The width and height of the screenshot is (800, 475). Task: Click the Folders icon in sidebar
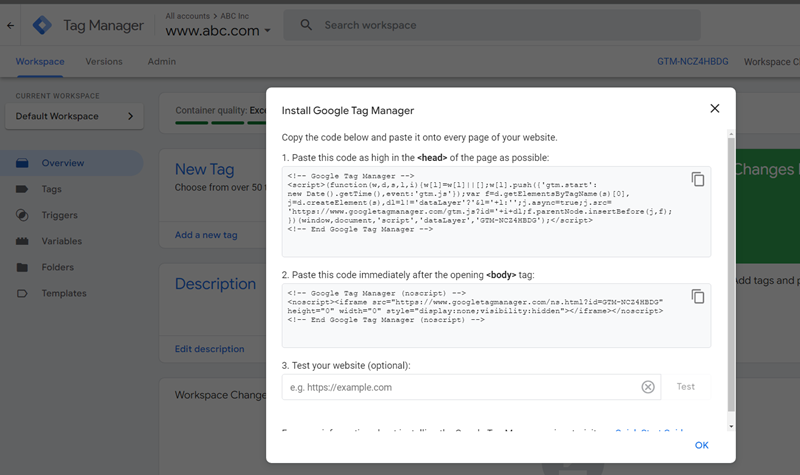pyautogui.click(x=22, y=267)
